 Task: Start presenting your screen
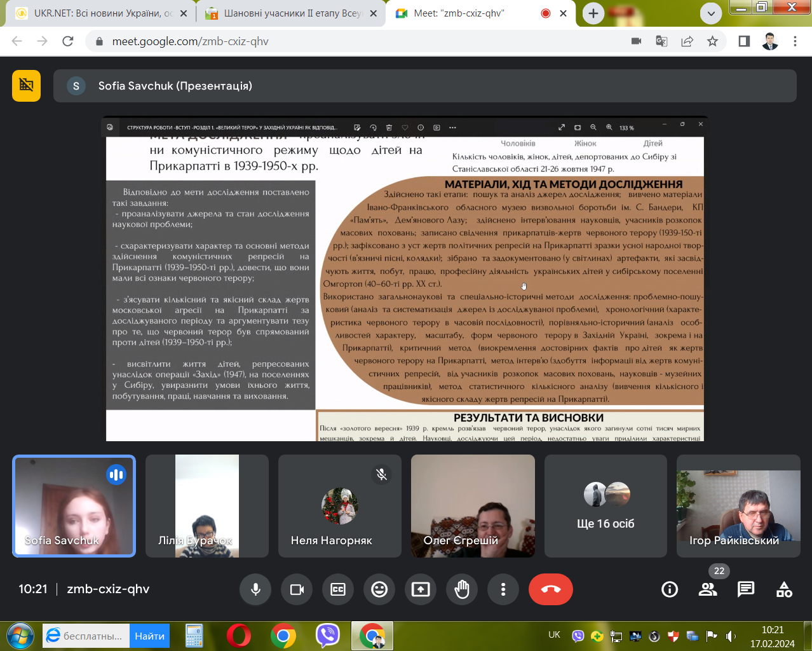pyautogui.click(x=421, y=589)
